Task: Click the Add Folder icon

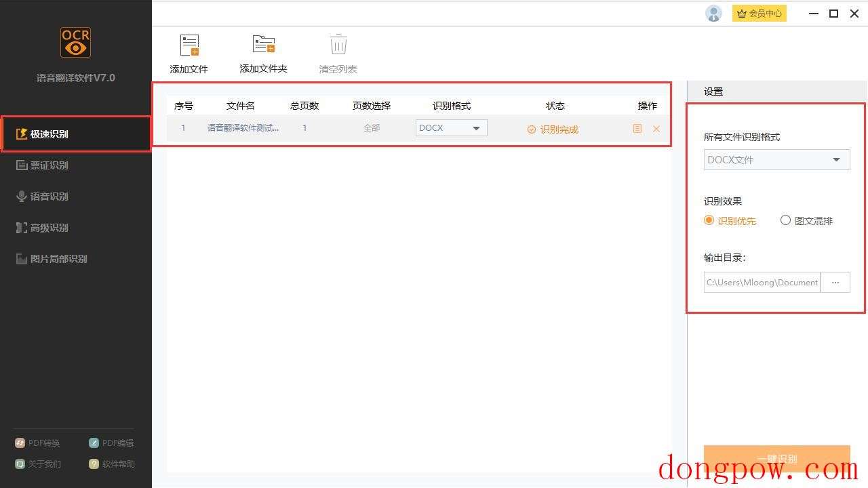Action: [264, 44]
